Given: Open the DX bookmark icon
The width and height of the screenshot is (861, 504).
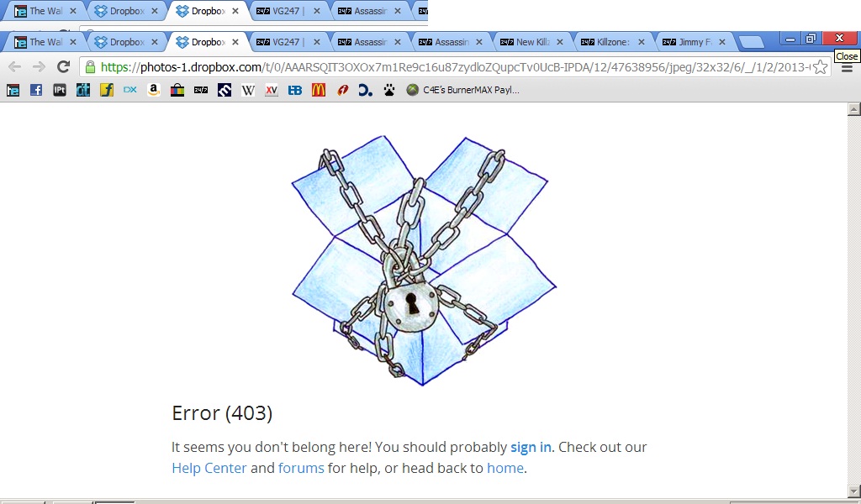Looking at the screenshot, I should click(130, 90).
